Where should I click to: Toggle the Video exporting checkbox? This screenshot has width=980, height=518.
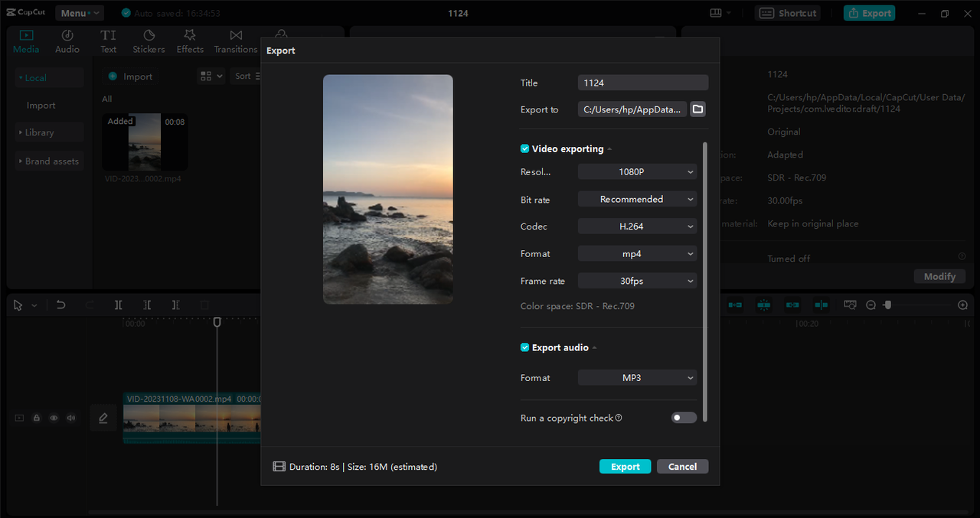click(524, 149)
